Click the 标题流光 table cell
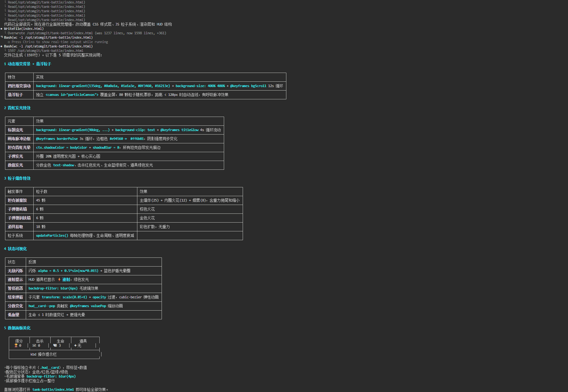 click(19, 130)
